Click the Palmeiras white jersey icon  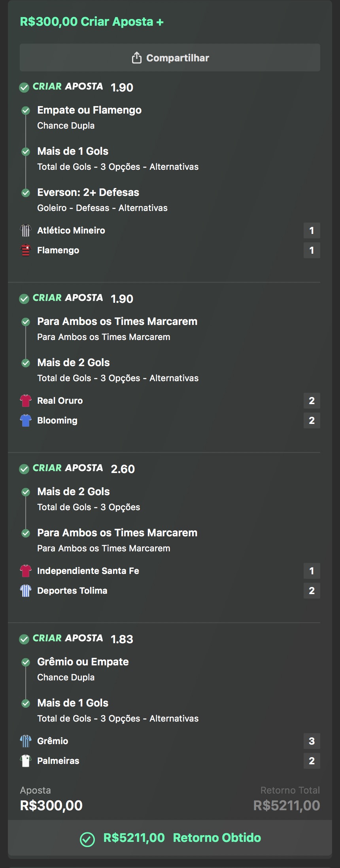26,761
